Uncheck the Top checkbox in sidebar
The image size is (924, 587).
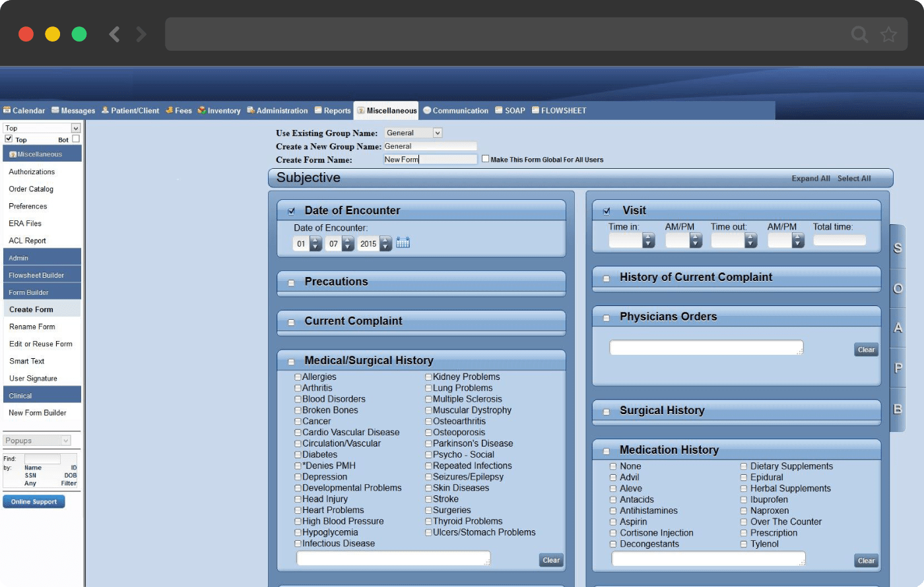coord(9,139)
